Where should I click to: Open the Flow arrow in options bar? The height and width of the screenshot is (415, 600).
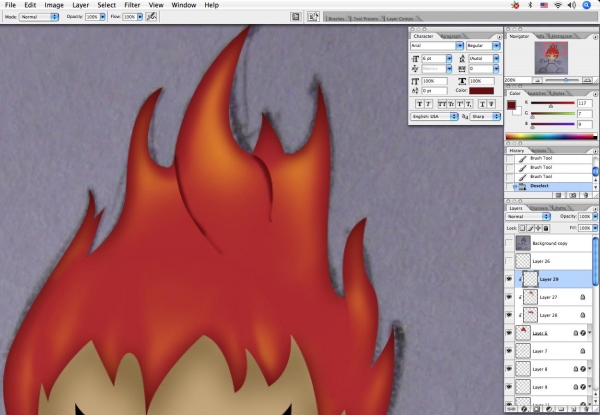pos(140,17)
